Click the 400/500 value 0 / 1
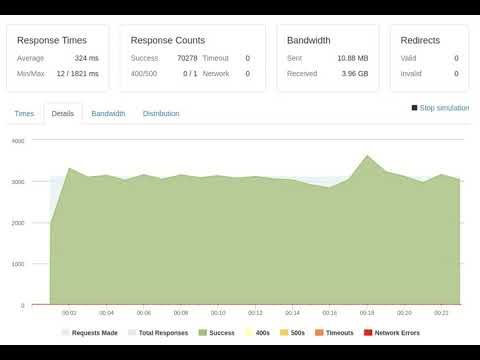Viewport: 480px width, 360px height. tap(190, 74)
